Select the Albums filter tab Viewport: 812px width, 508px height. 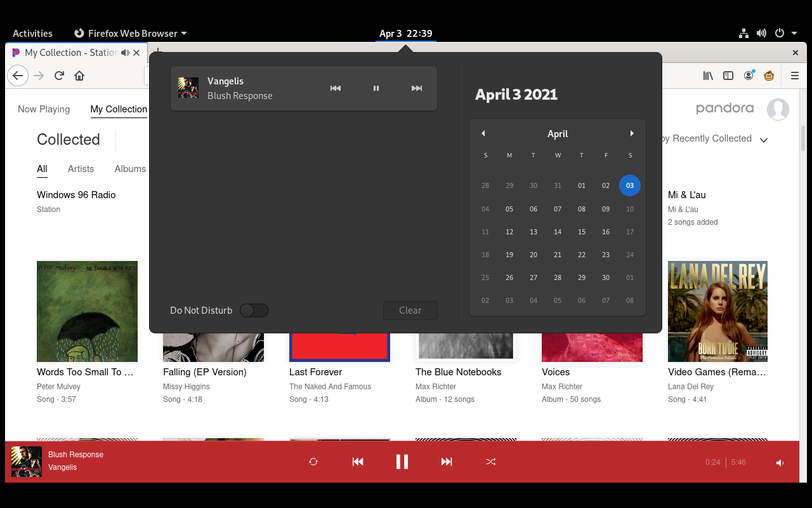coord(130,169)
